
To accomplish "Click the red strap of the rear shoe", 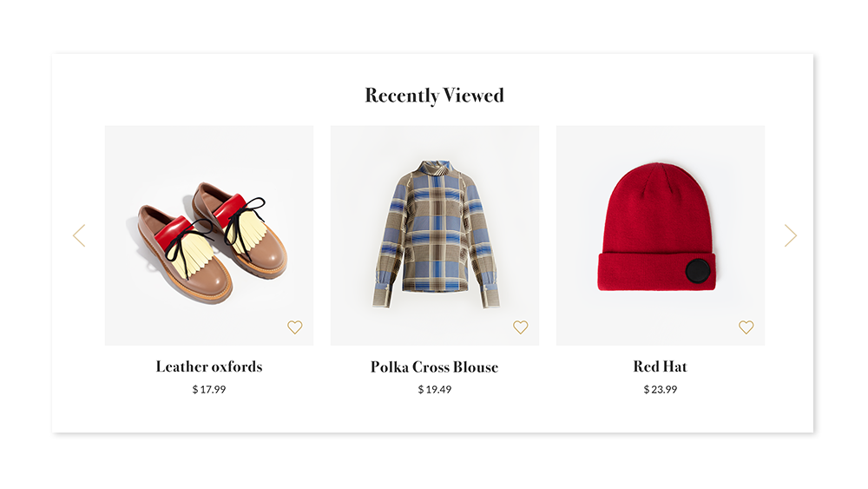I will (x=232, y=208).
